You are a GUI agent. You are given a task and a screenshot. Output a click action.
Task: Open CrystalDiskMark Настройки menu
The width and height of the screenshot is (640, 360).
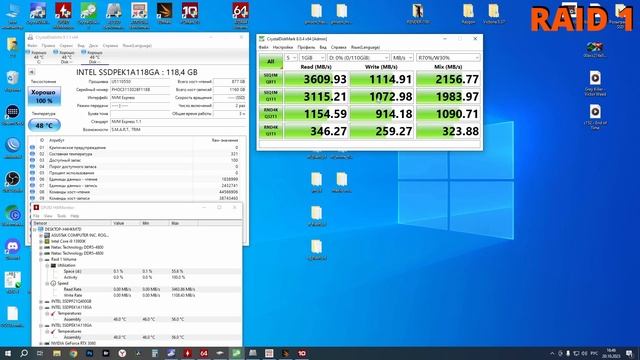pyautogui.click(x=283, y=47)
